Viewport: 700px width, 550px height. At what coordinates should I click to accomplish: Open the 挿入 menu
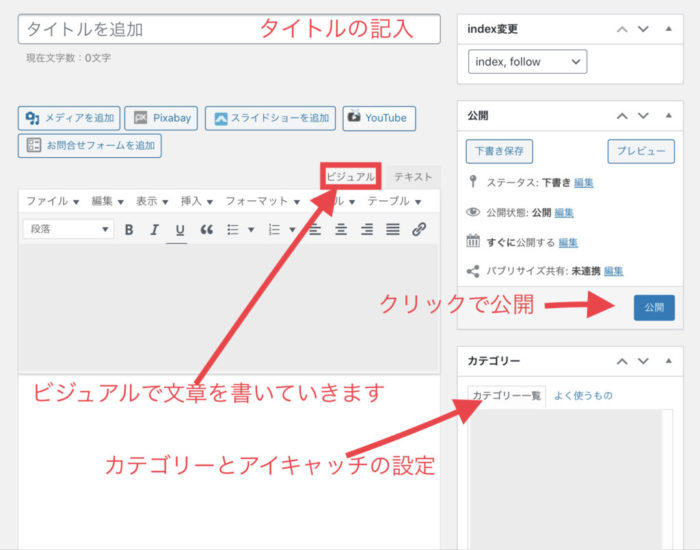tap(196, 201)
